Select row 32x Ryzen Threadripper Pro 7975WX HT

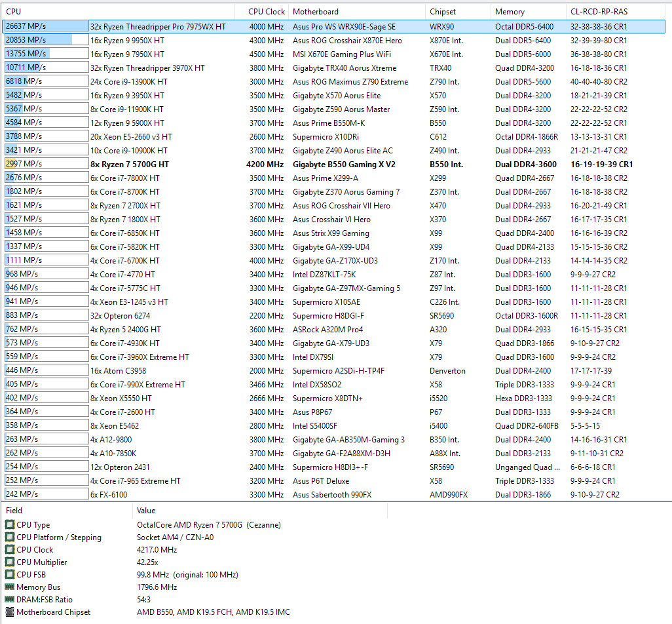333,27
